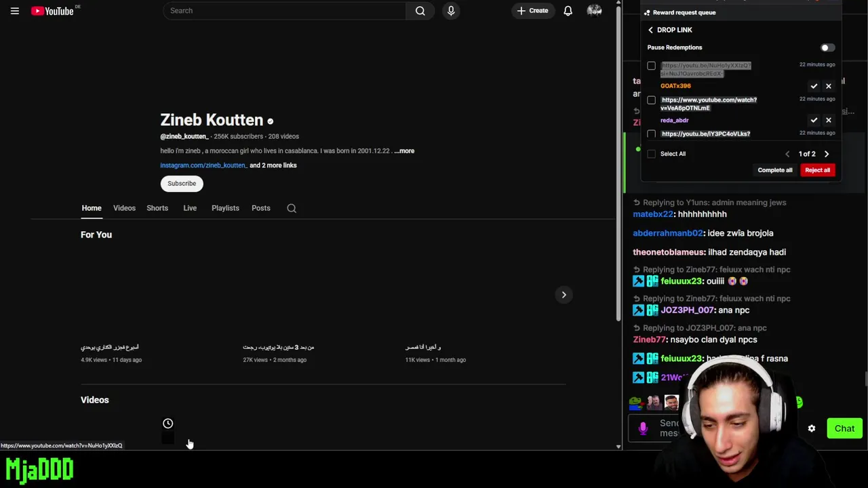This screenshot has width=868, height=488.
Task: Start voice search with microphone icon
Action: tap(451, 11)
